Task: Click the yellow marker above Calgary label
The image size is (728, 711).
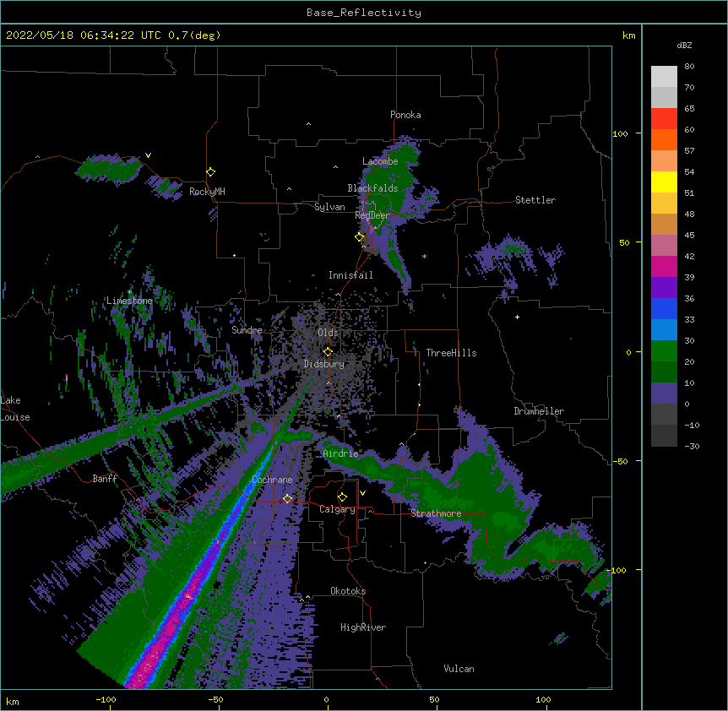Action: click(342, 497)
